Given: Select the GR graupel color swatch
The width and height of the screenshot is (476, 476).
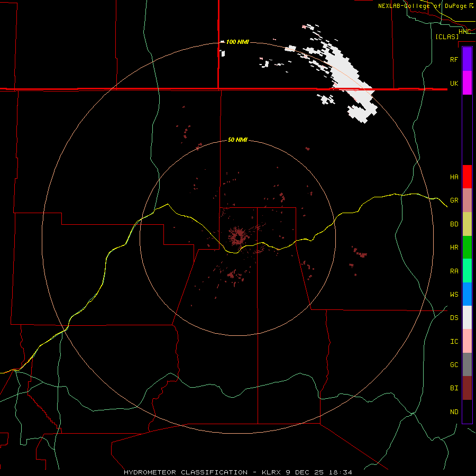Looking at the screenshot, I should 467,200.
